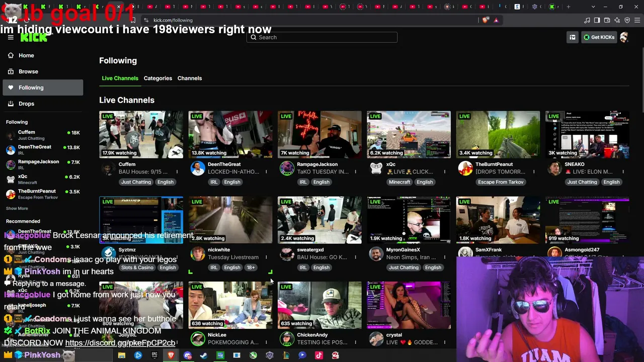This screenshot has height=362, width=644.
Task: Open options menu for Cuffem card
Action: tap(177, 172)
